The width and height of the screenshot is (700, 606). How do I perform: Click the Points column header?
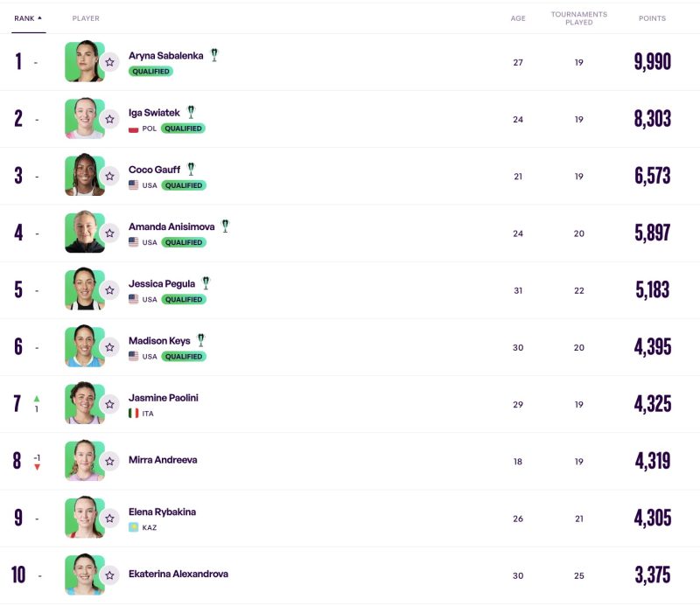point(652,18)
